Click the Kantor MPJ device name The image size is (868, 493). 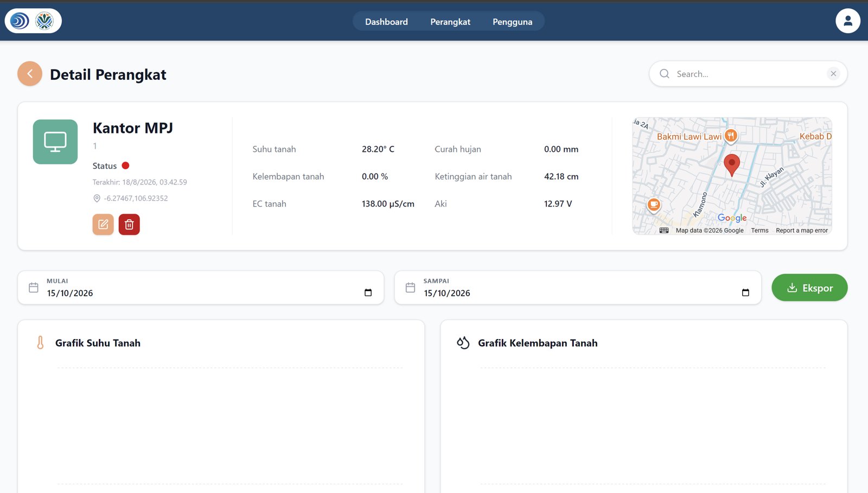point(133,128)
